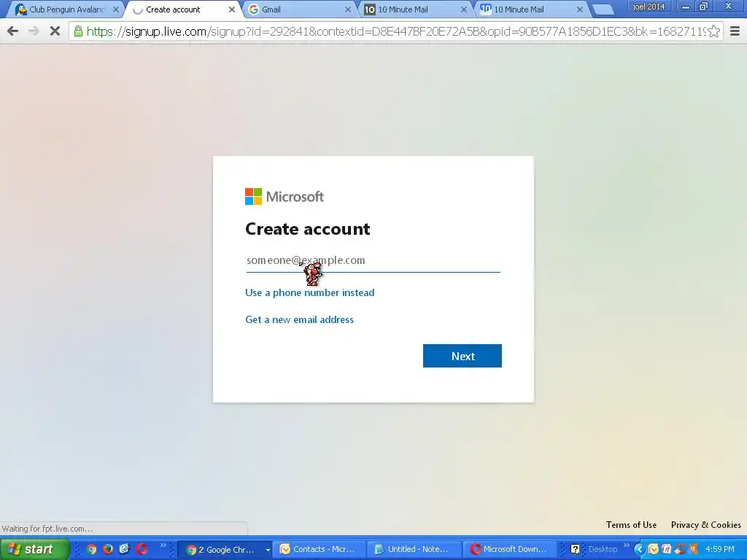Click the forward navigation arrow

click(x=34, y=31)
